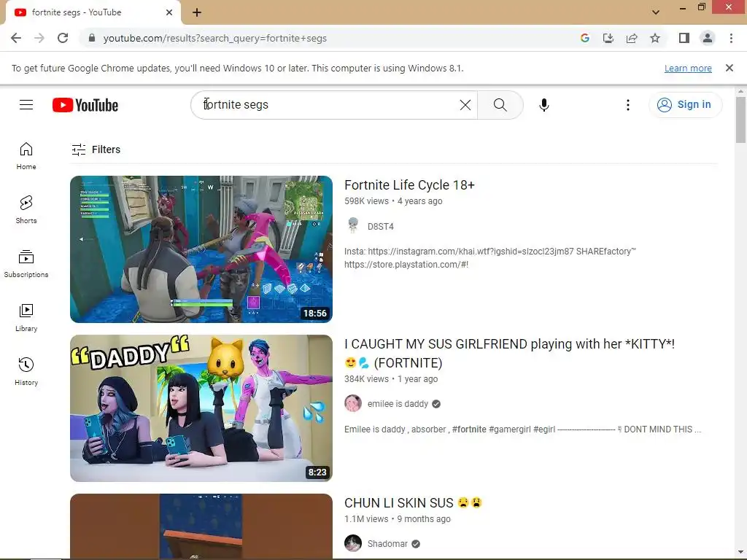Click the CHUN LI SKIN SUS title

coord(413,503)
